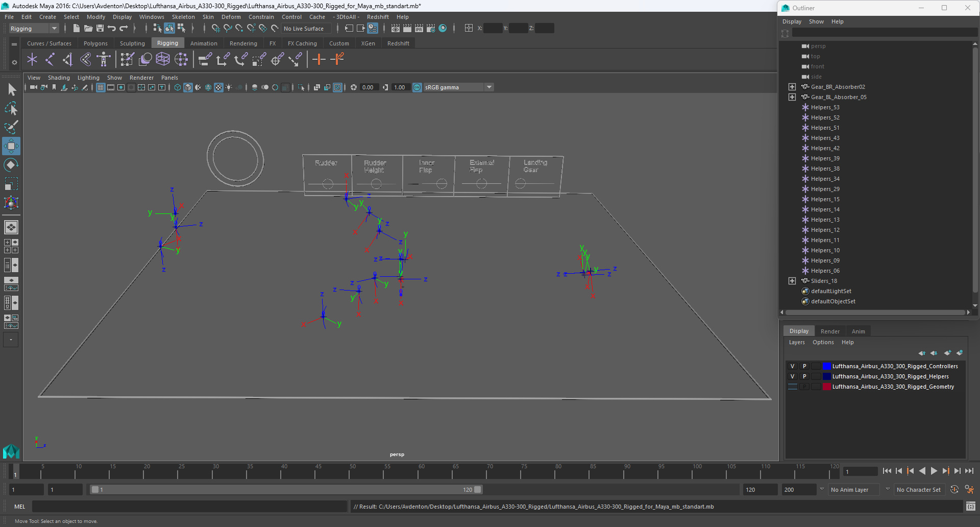Screen dimensions: 980x527
Task: Open the Skeleton menu
Action: click(183, 17)
